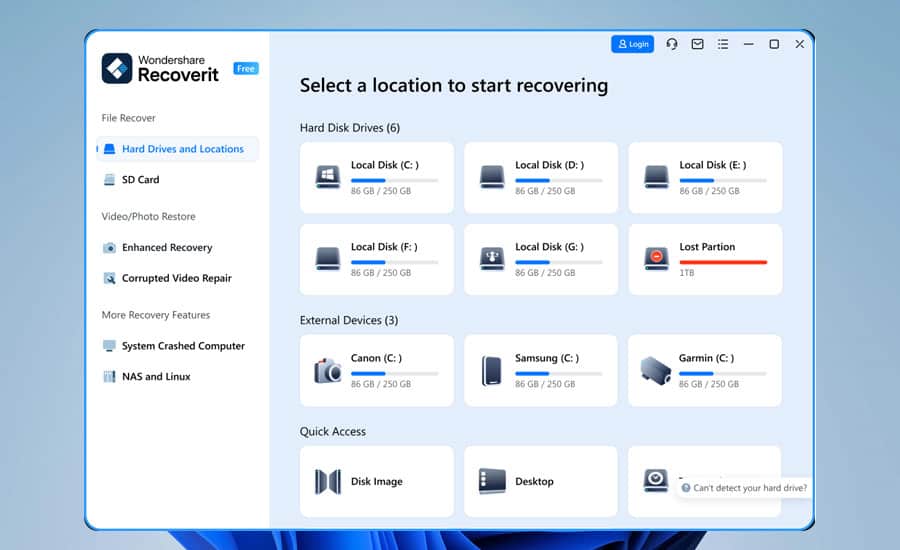Choose the Garmin (C: ) device label

click(x=706, y=358)
